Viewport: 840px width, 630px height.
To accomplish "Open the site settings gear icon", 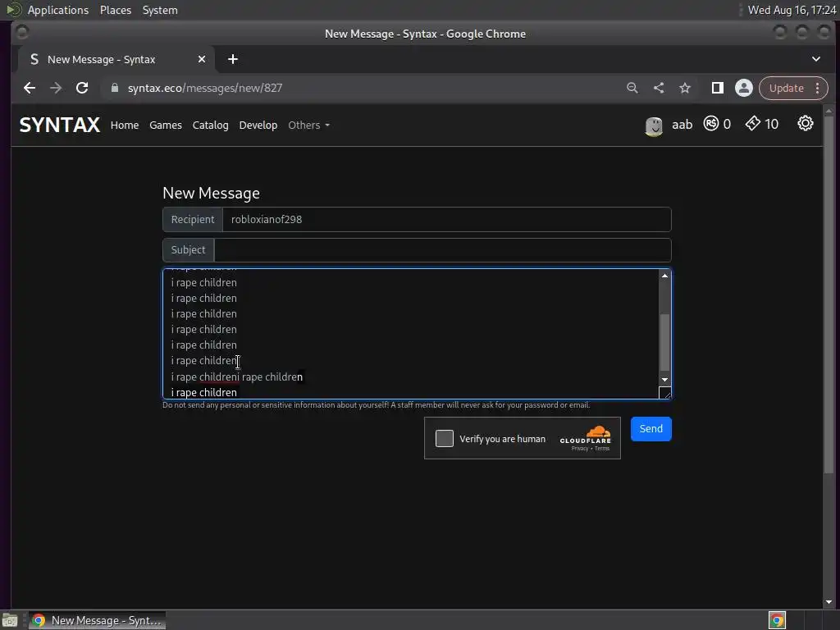I will [x=806, y=124].
